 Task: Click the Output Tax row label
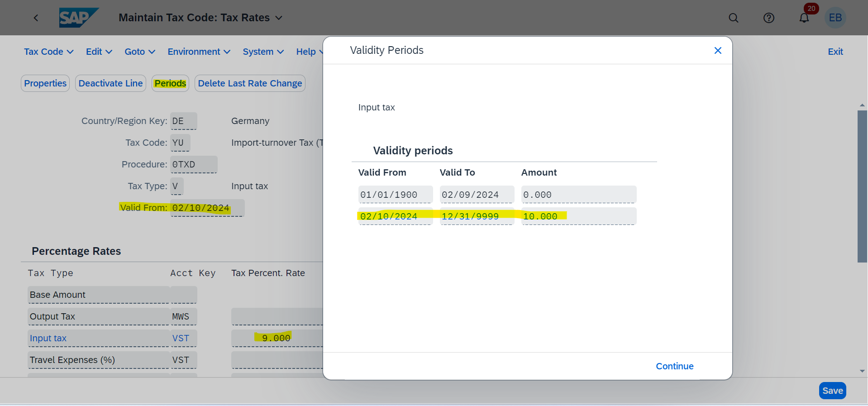[x=98, y=316]
